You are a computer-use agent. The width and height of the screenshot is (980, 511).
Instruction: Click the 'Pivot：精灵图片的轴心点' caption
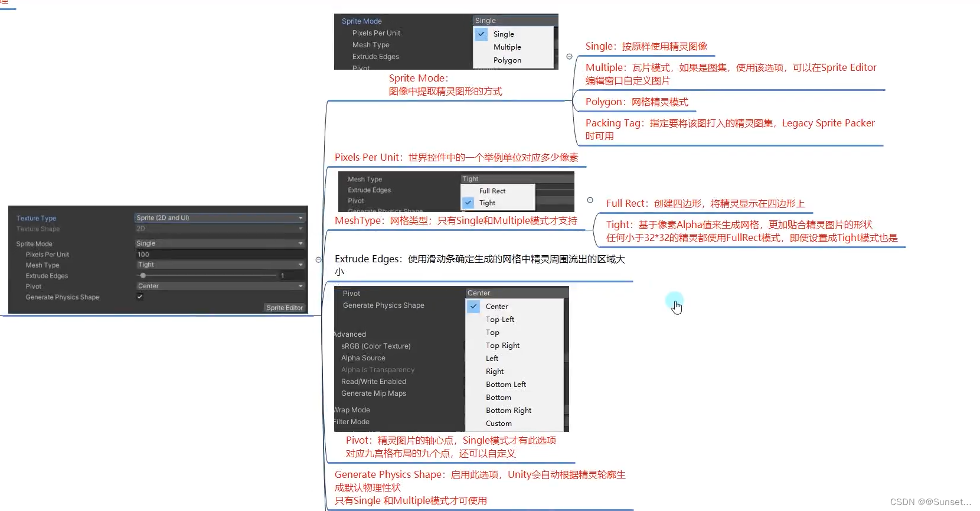(450, 447)
